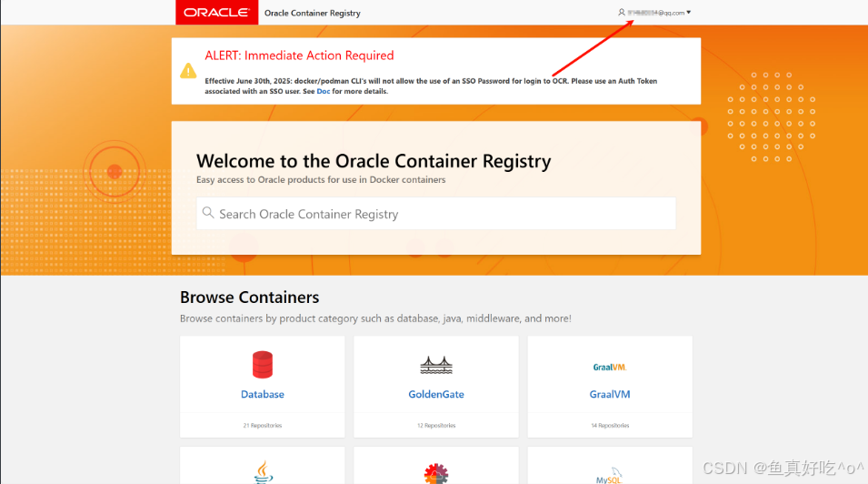The height and width of the screenshot is (484, 868).
Task: Focus the Search Oracle Container Registry field
Action: pyautogui.click(x=436, y=214)
